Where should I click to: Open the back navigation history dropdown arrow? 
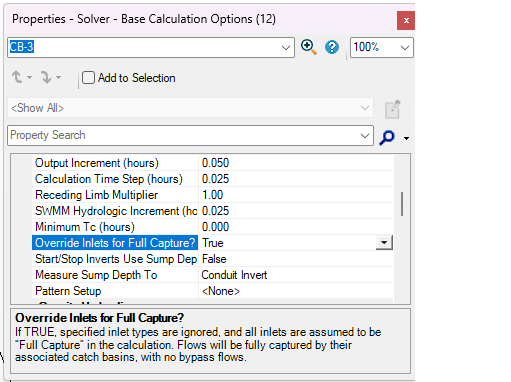click(x=29, y=77)
